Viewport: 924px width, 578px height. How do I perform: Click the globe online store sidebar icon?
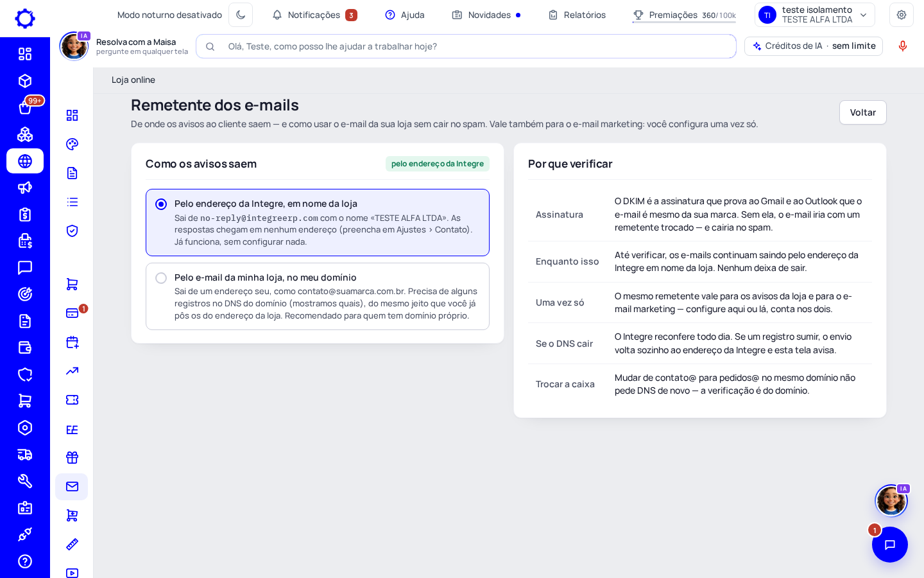25,161
